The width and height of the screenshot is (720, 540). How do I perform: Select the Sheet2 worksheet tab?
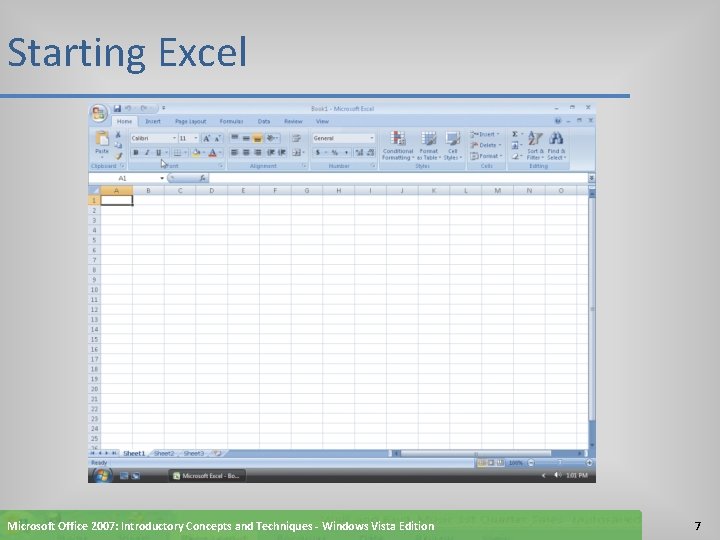point(164,453)
